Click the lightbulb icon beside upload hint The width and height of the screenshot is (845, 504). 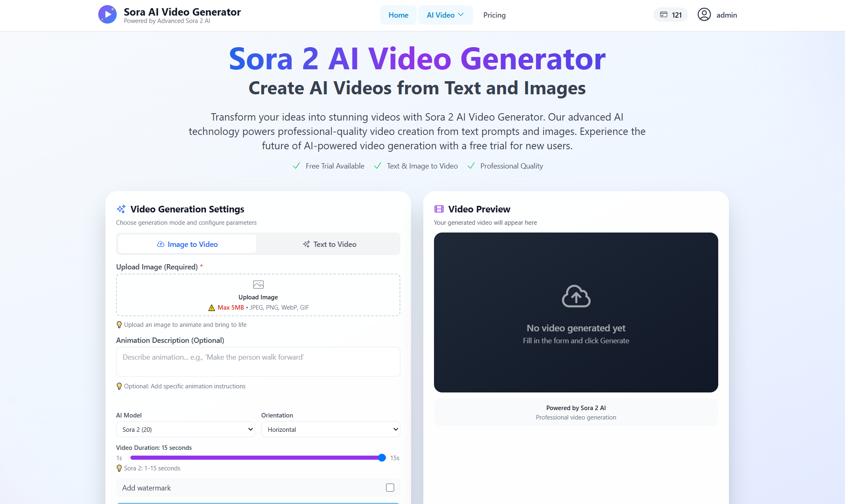[x=119, y=325]
